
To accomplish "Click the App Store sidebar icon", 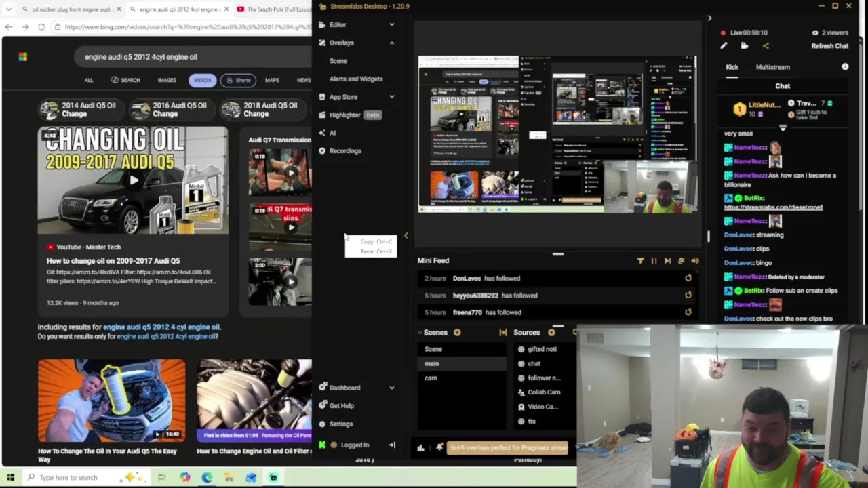I will (x=322, y=97).
